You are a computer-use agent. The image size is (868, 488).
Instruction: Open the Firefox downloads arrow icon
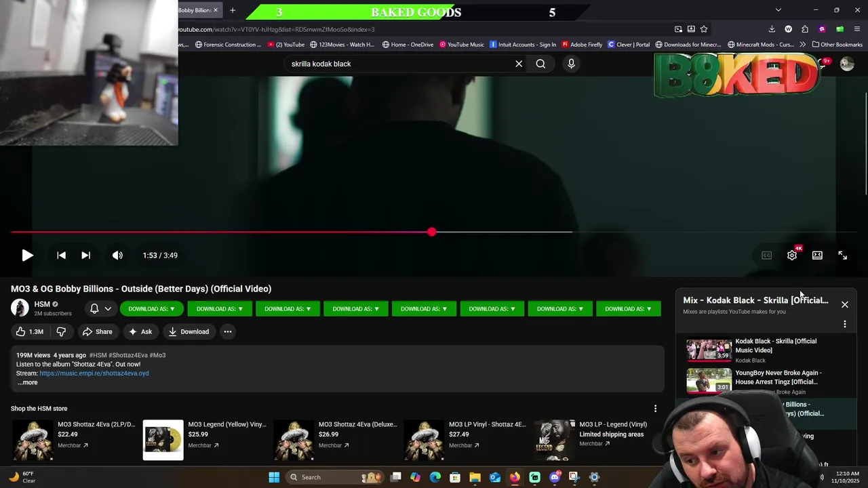(x=772, y=29)
